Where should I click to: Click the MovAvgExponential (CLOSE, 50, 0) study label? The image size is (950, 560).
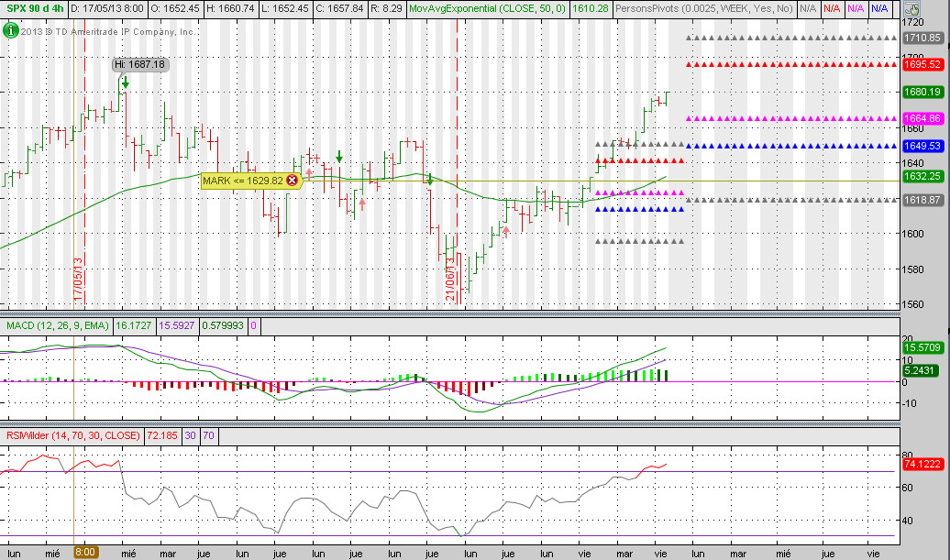click(x=487, y=8)
